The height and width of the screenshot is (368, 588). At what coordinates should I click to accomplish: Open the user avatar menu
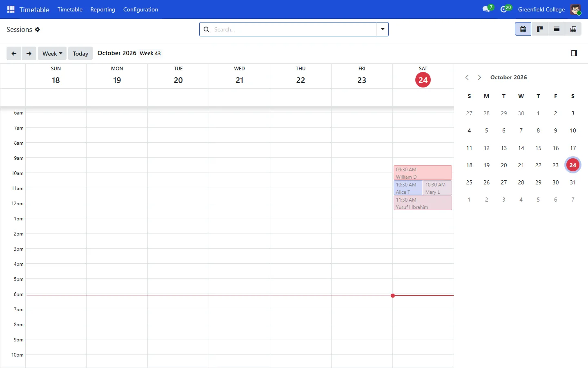575,9
